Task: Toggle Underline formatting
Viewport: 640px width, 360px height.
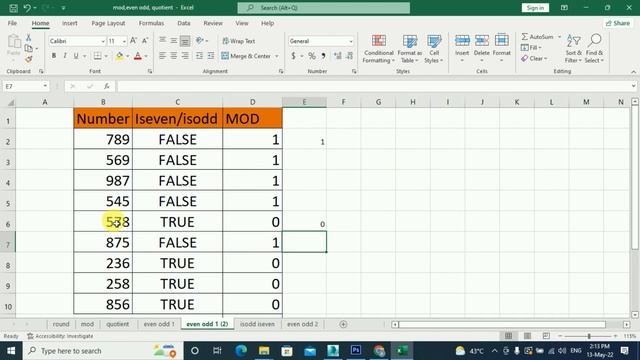Action: click(x=76, y=56)
